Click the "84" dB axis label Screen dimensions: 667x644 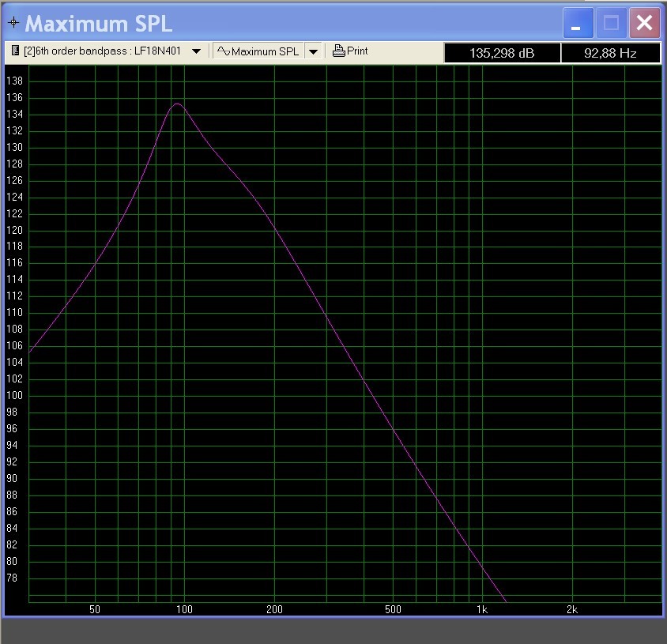pos(12,528)
